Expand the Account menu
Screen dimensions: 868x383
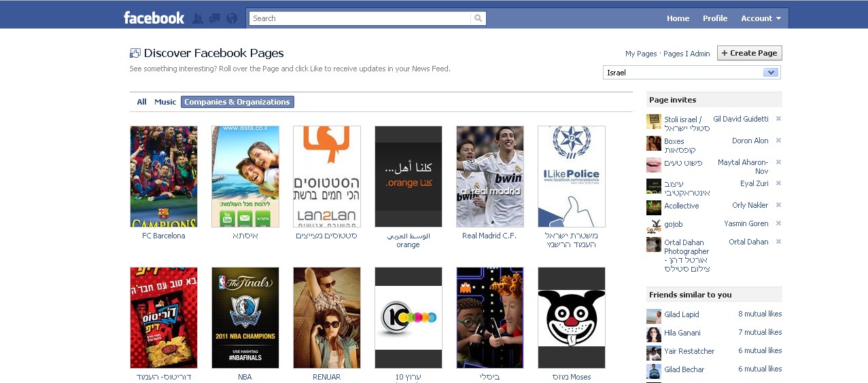tap(761, 18)
